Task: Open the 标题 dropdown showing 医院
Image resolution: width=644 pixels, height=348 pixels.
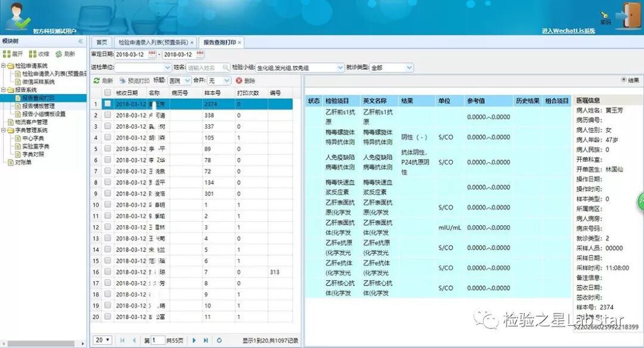Action: (x=187, y=80)
